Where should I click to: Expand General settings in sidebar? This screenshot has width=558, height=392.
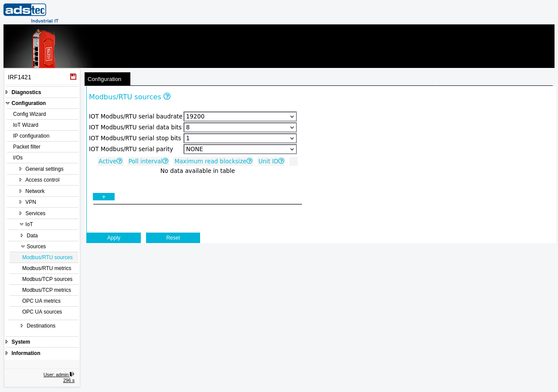[20, 169]
